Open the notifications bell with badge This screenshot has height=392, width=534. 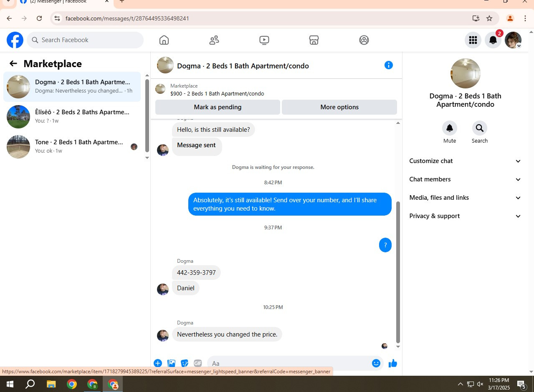click(x=493, y=40)
